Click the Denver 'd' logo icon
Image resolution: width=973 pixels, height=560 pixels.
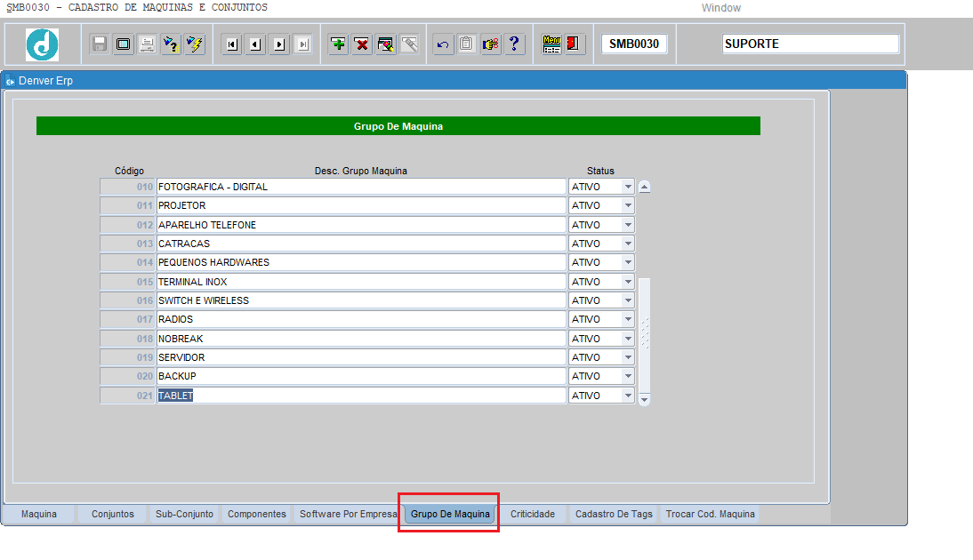[x=42, y=44]
